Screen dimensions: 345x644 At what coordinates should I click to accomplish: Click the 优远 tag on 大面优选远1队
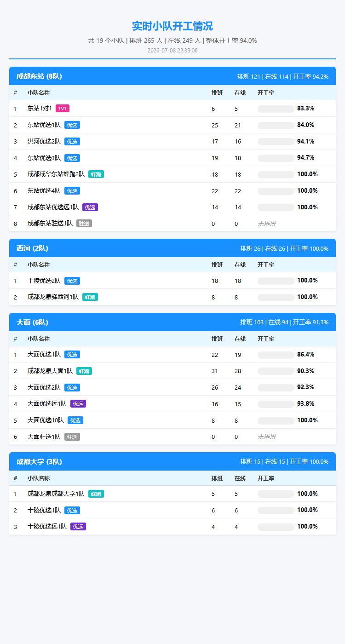(78, 404)
